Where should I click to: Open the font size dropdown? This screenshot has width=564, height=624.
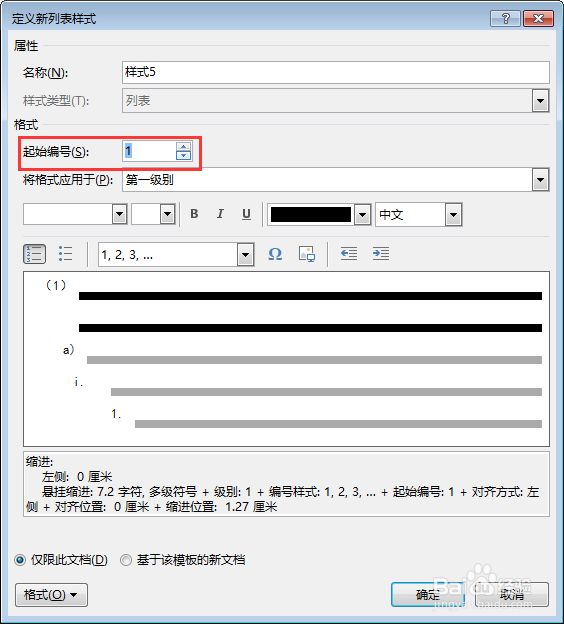(168, 214)
